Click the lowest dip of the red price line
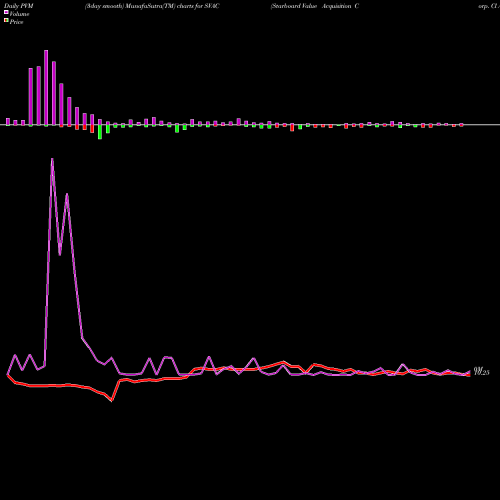The height and width of the screenshot is (500, 500). (x=112, y=400)
